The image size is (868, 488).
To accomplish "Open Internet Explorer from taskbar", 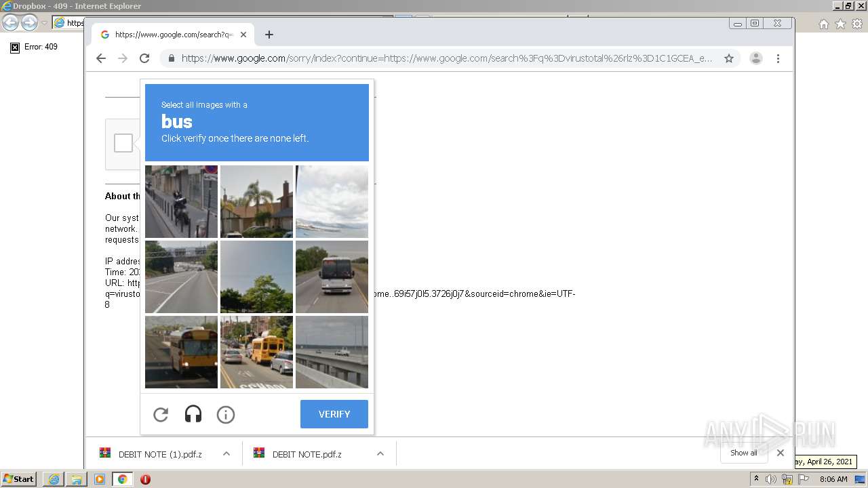I will click(x=54, y=479).
